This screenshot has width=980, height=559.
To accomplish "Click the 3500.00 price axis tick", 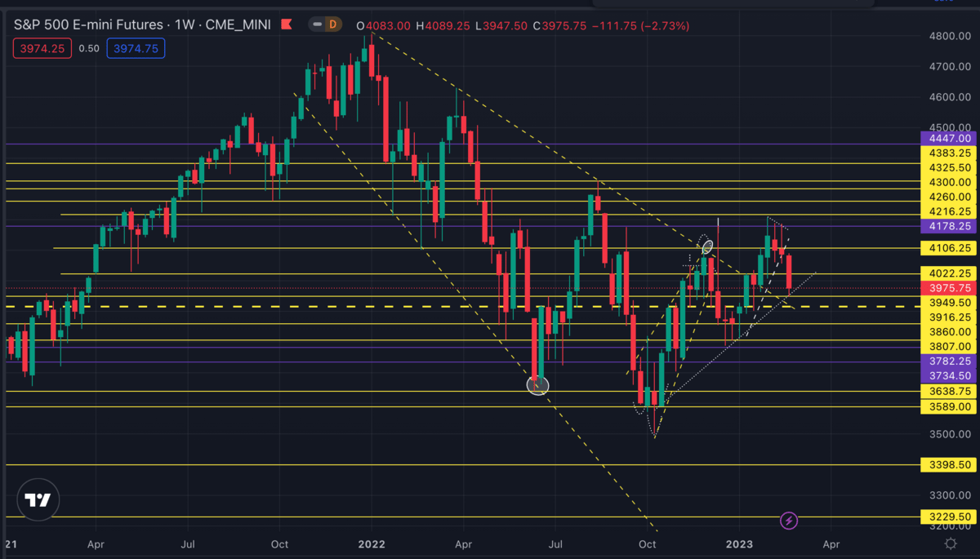I will coord(948,434).
